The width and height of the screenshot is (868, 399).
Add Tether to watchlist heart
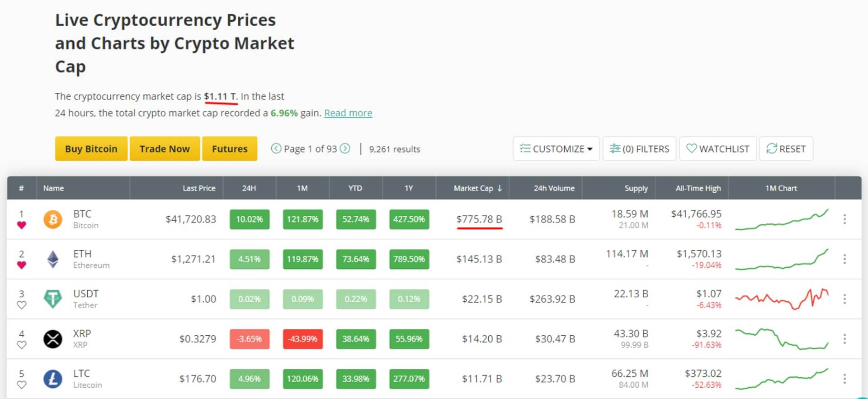coord(21,305)
